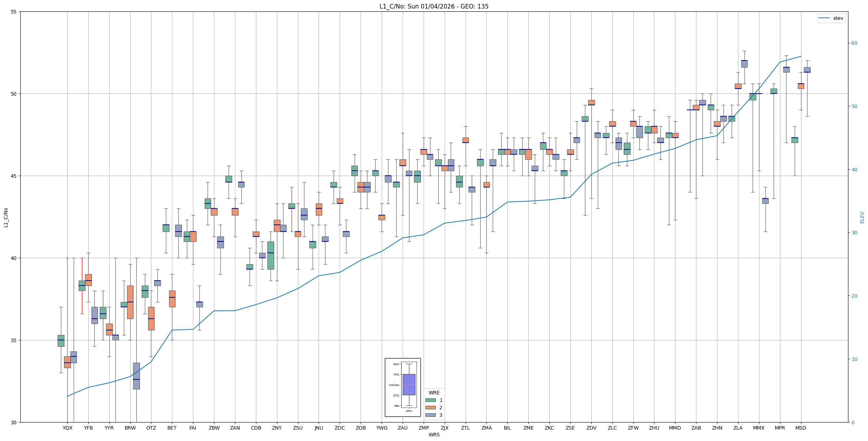Click the ZDV station tick label

click(x=591, y=428)
